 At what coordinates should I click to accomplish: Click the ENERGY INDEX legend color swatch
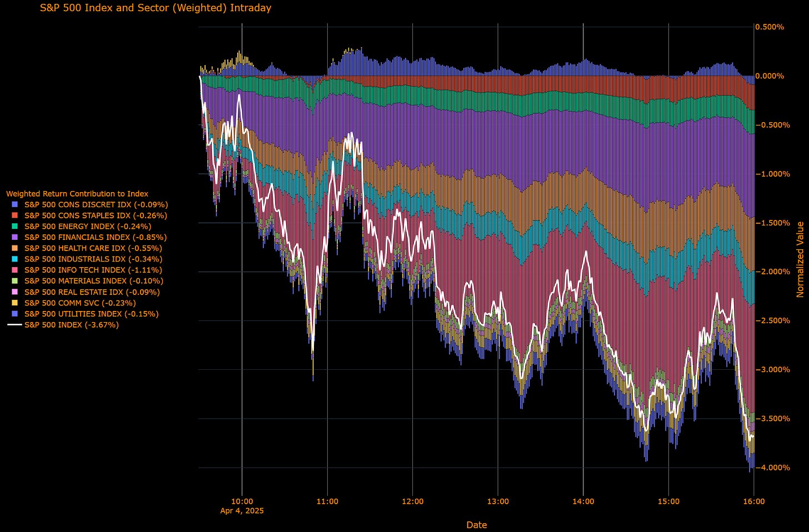[x=14, y=227]
